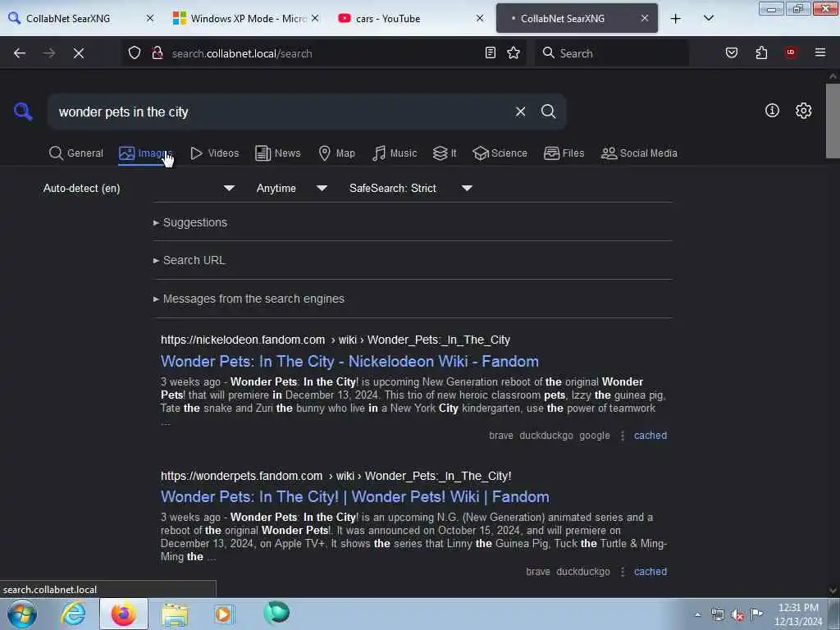Clear the search query with X icon
The width and height of the screenshot is (840, 630).
pos(520,112)
